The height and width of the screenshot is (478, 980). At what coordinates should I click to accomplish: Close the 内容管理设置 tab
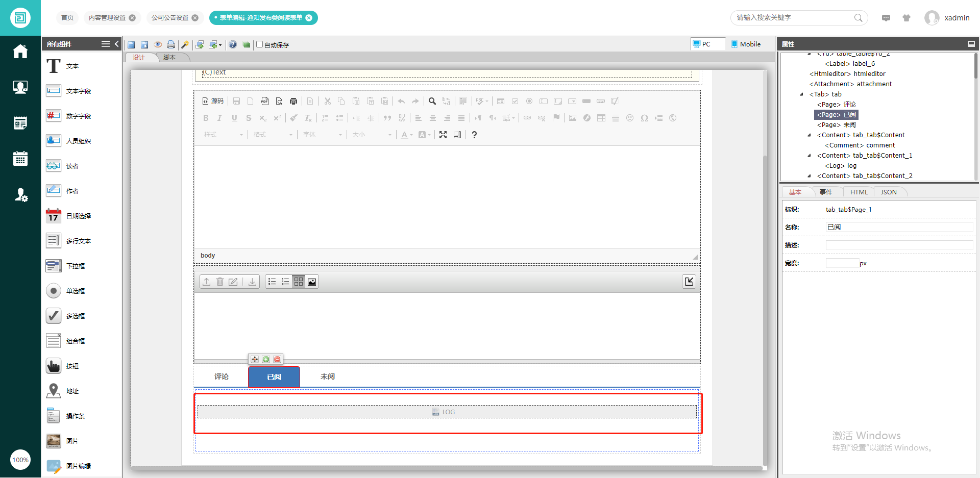(x=132, y=18)
